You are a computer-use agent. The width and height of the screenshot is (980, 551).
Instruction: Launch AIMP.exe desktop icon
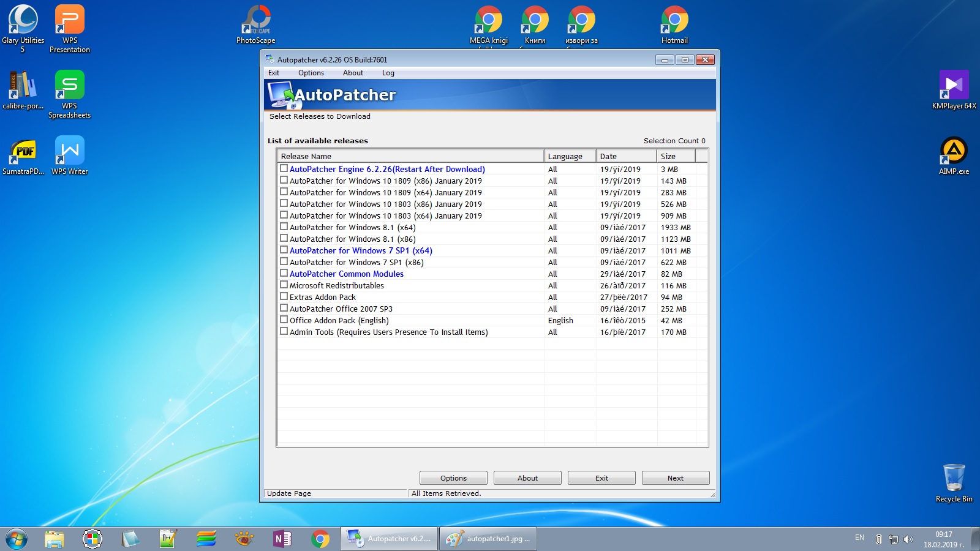(954, 156)
